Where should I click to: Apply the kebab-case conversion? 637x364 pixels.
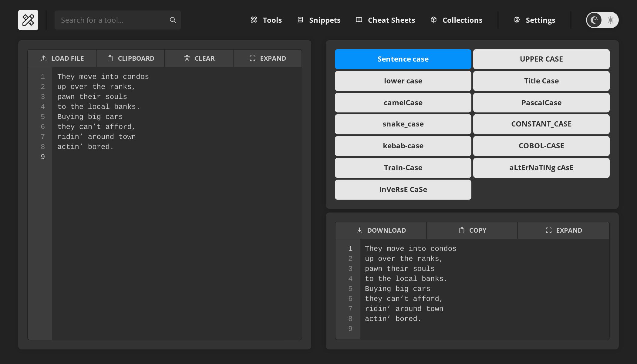pyautogui.click(x=403, y=146)
